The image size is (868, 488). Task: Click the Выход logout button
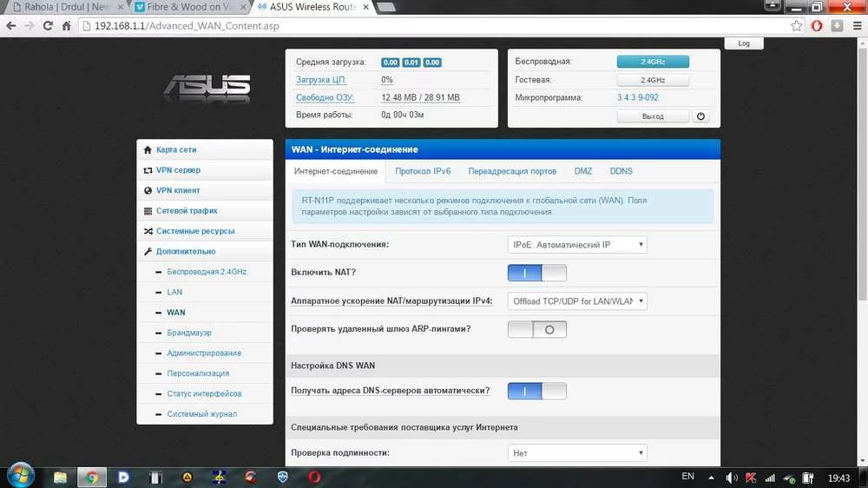coord(654,116)
